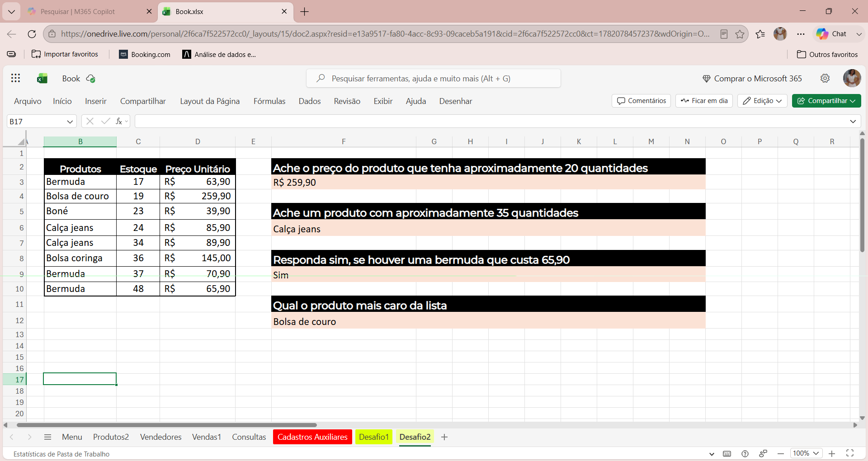Cancel formula entry with the X icon
The width and height of the screenshot is (868, 461).
click(x=90, y=121)
